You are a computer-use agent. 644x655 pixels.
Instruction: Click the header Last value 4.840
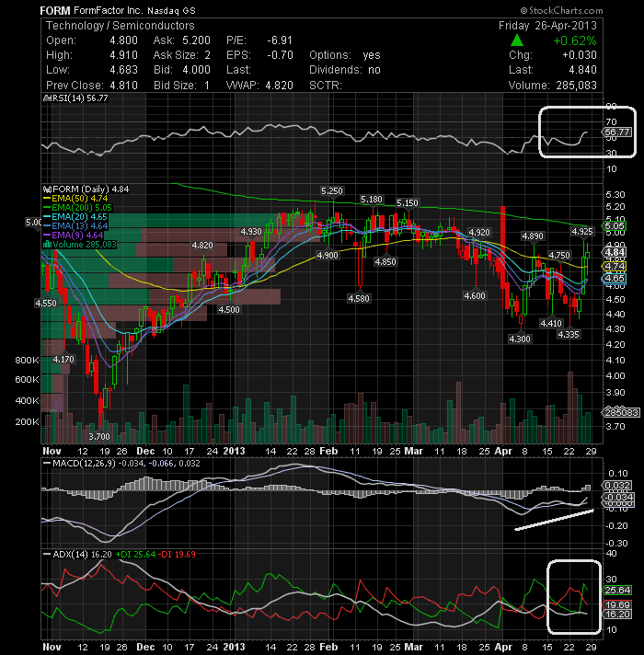click(582, 70)
